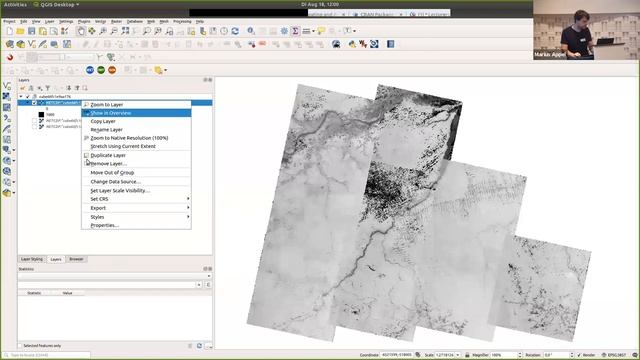Click the Magnifier spin box
The height and width of the screenshot is (360, 640).
pyautogui.click(x=506, y=355)
